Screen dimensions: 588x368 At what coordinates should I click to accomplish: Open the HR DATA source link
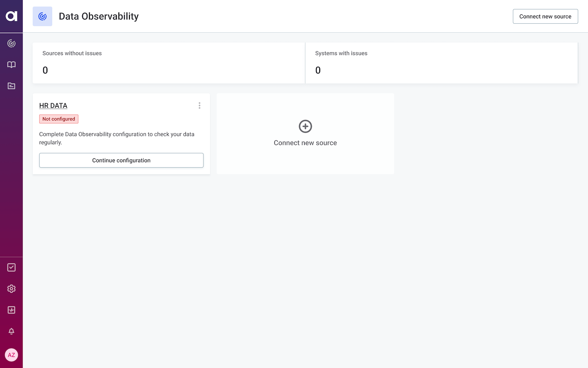[53, 105]
